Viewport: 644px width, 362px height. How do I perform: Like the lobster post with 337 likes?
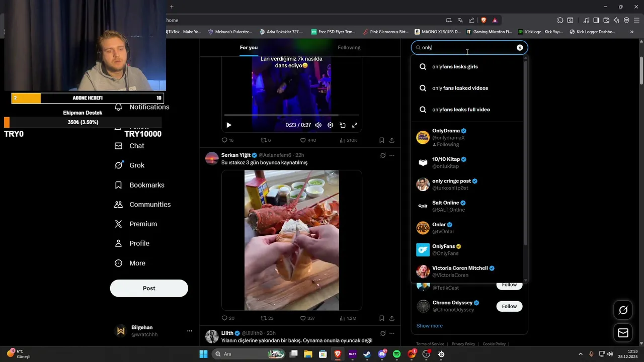point(307,318)
